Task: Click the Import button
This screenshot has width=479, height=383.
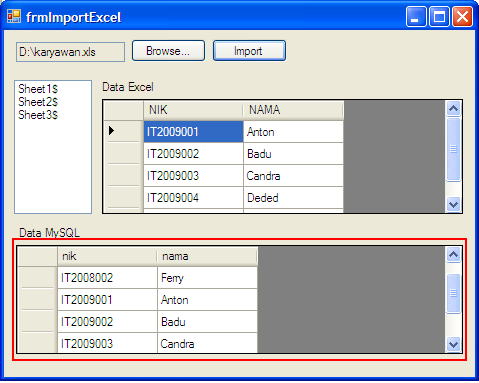Action: pyautogui.click(x=249, y=51)
